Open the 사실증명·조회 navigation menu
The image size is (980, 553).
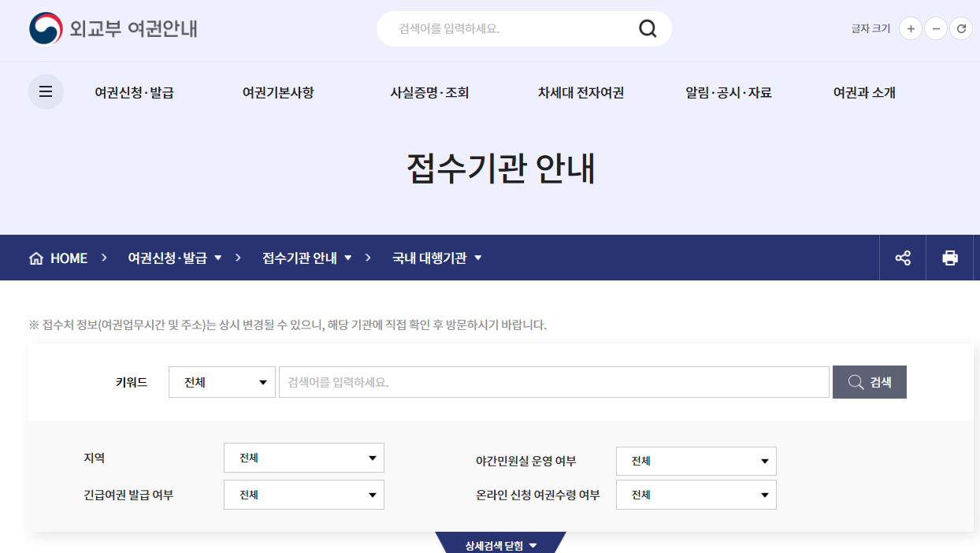[x=430, y=92]
